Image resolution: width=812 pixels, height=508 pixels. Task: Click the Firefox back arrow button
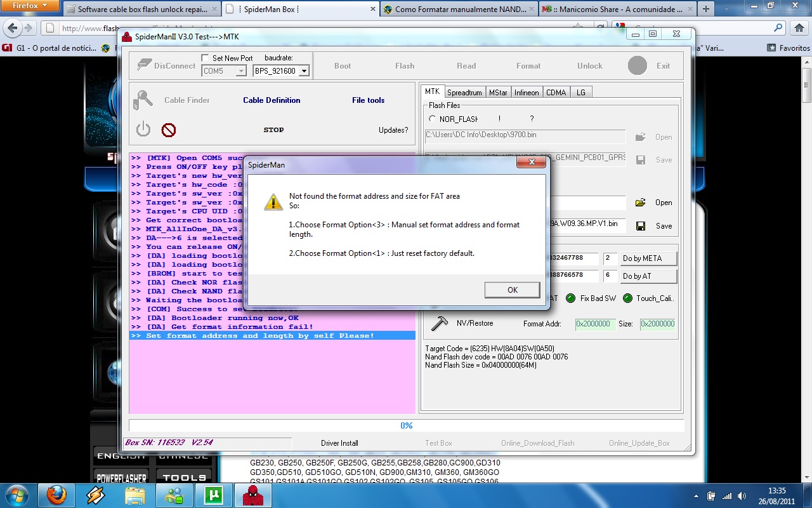pos(12,28)
